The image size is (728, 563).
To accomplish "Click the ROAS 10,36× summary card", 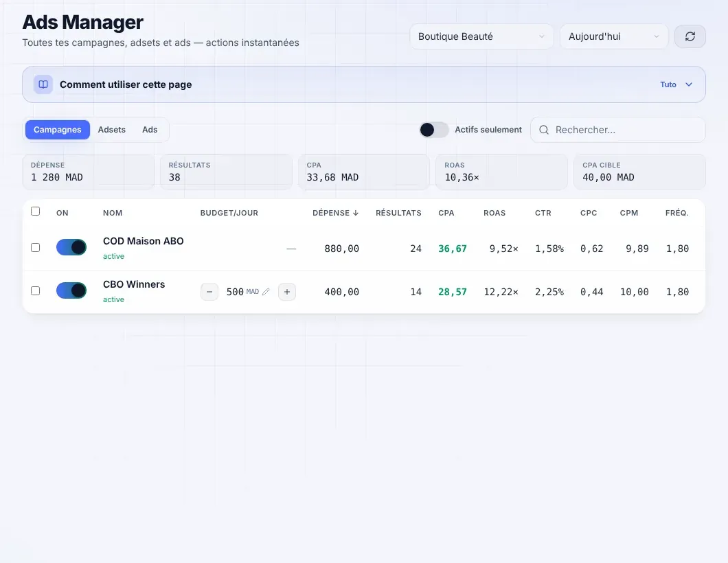I will tap(501, 172).
